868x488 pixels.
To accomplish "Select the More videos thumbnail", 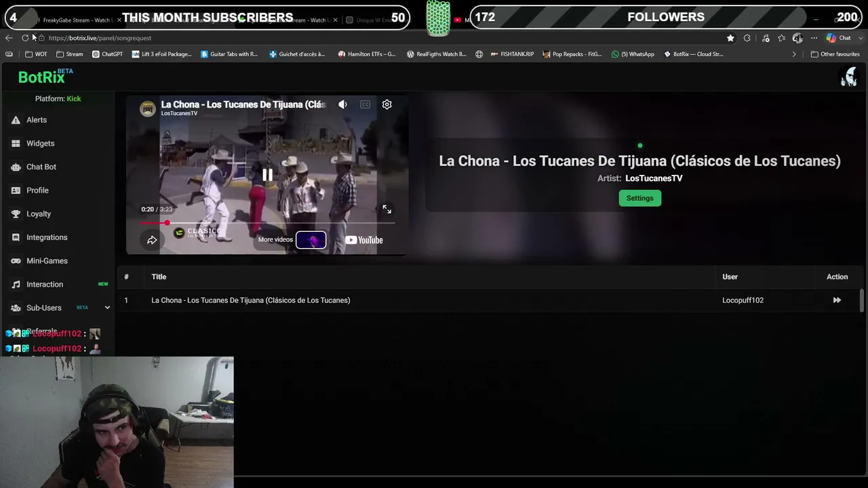I will pyautogui.click(x=311, y=240).
